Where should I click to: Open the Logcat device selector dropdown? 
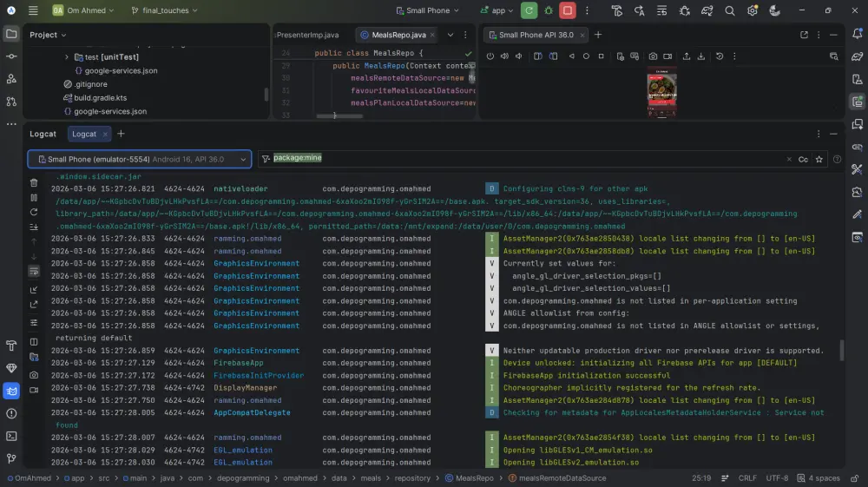click(x=139, y=160)
